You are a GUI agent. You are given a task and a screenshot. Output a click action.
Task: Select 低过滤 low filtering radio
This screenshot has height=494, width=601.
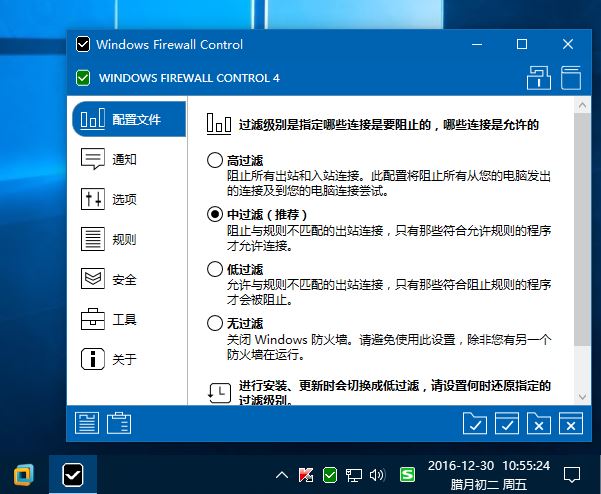(x=214, y=269)
